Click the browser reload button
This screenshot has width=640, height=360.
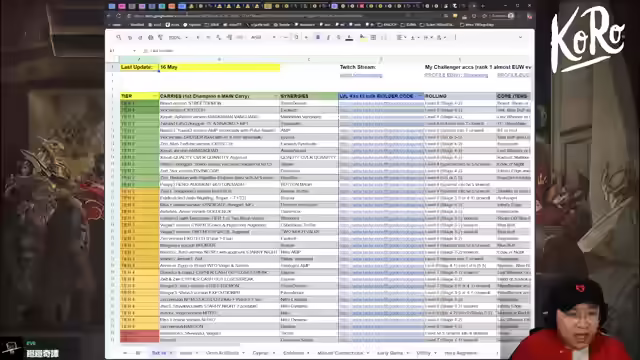(118, 16)
